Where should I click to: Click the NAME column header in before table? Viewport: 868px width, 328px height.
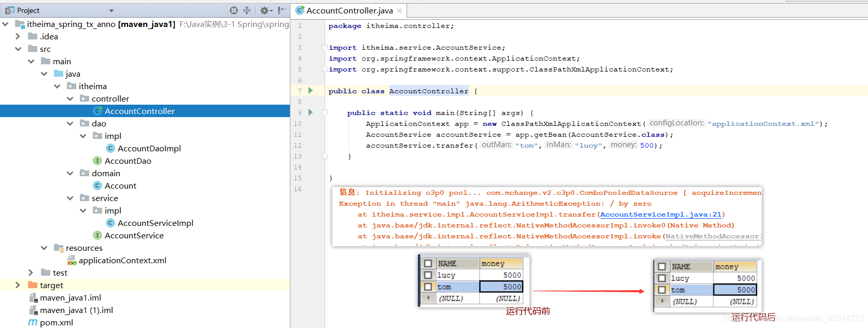[x=458, y=263]
